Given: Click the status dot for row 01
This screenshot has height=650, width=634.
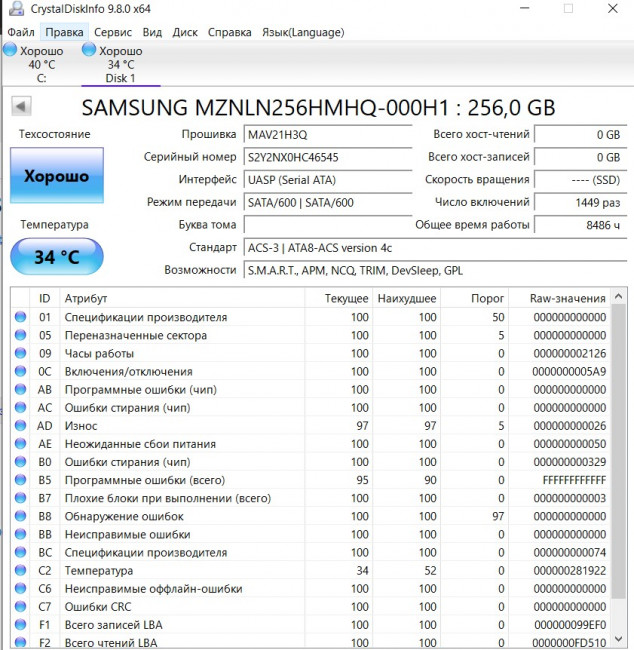Looking at the screenshot, I should point(20,317).
